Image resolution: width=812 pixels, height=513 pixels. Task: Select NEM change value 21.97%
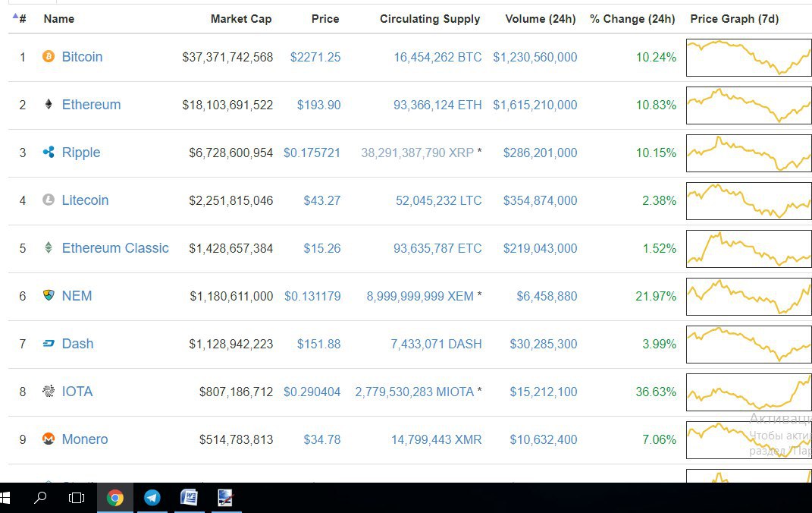[x=656, y=296]
